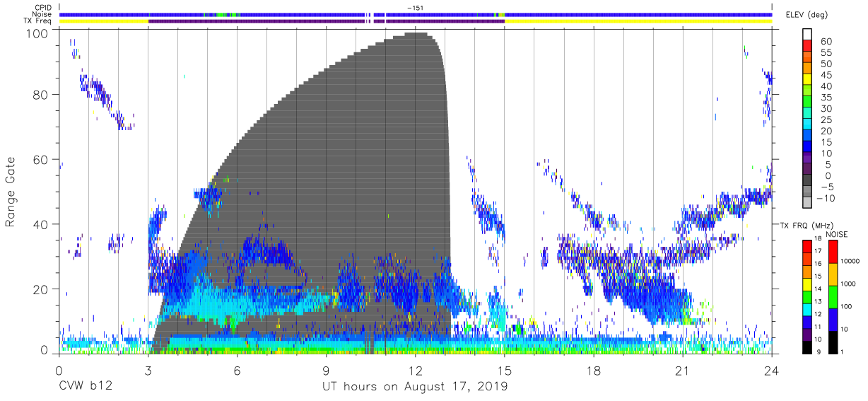Click the cyan segment of the TX FRQ bar
Viewport: 868px width, 401px height.
click(x=807, y=308)
